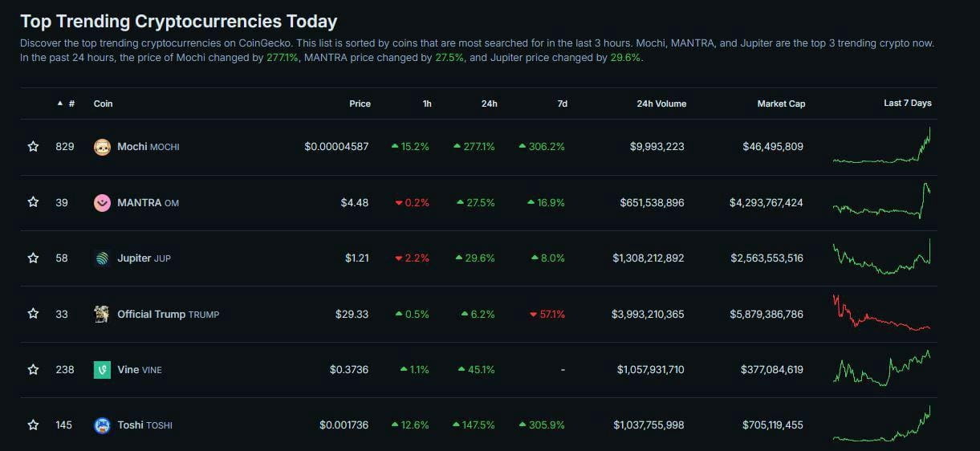
Task: Open the Jupiter JUP coin link
Action: 144,258
